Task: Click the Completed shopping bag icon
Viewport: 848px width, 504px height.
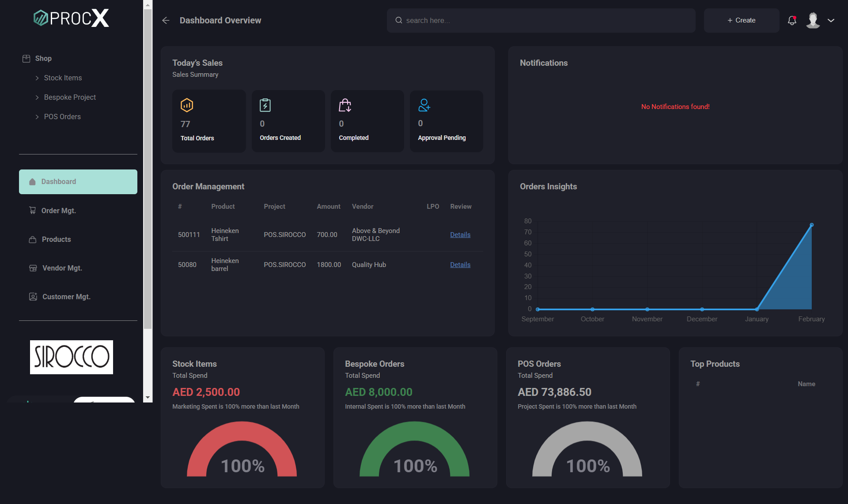Action: point(344,105)
